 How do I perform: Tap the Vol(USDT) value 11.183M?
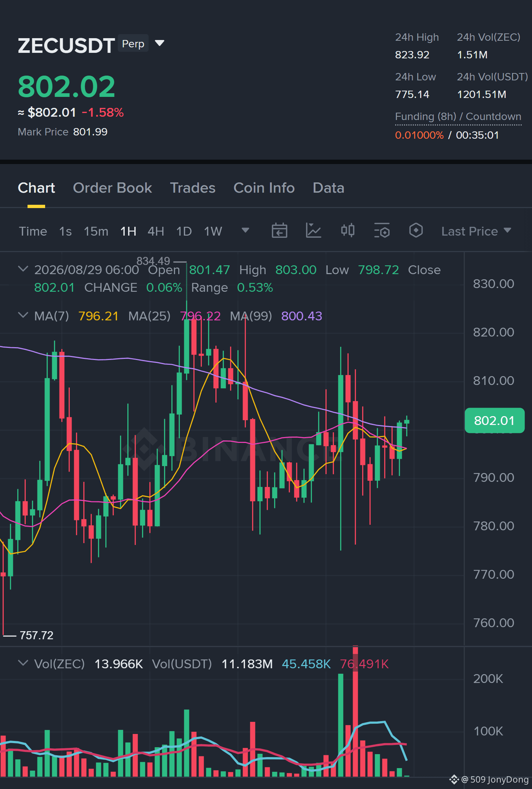point(247,664)
